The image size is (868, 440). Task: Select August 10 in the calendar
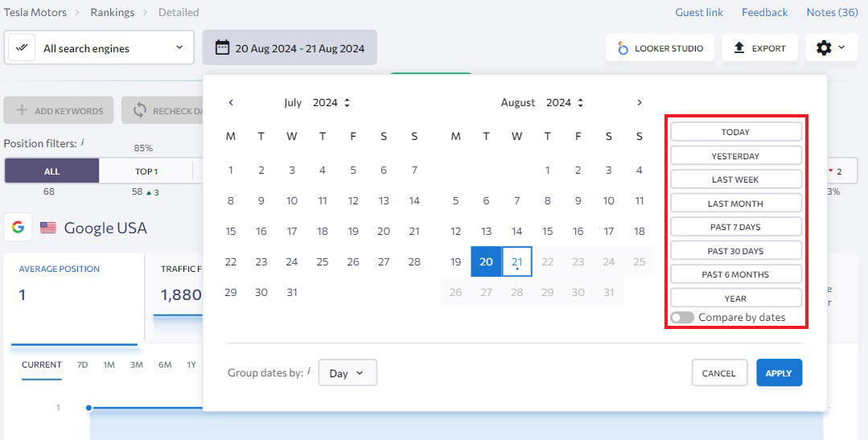point(609,201)
